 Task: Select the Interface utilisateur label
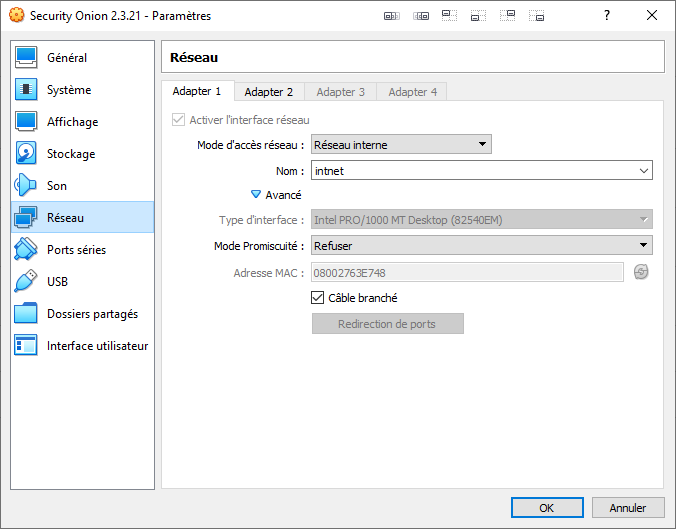point(97,346)
